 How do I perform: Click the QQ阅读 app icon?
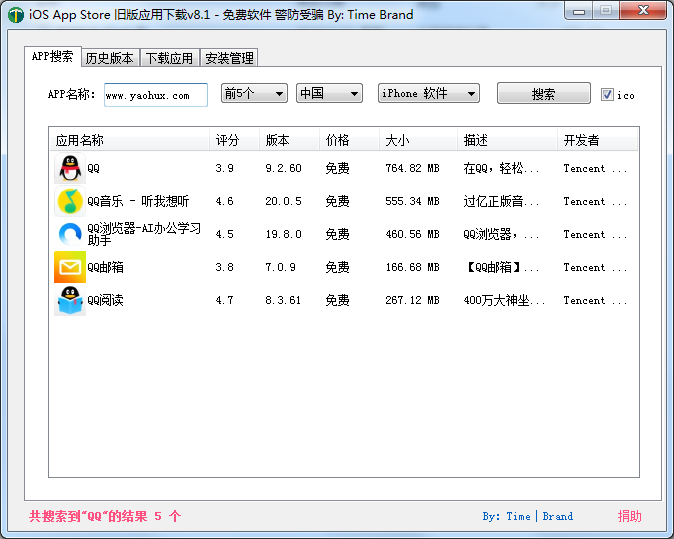(x=69, y=300)
